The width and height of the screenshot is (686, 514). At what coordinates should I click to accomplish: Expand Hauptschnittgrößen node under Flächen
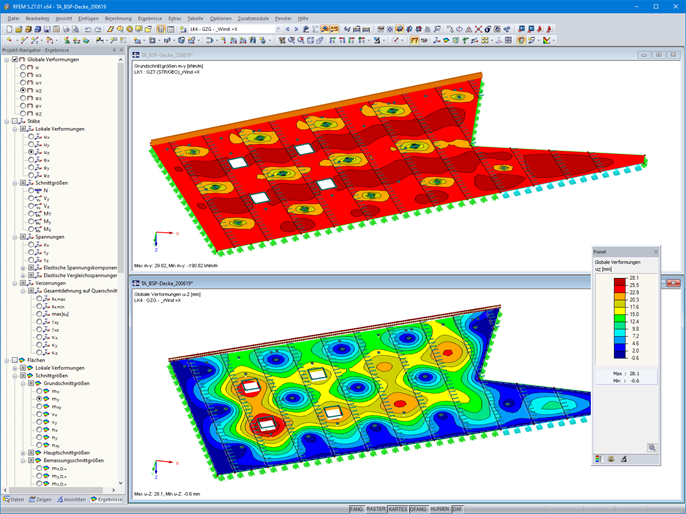click(23, 453)
